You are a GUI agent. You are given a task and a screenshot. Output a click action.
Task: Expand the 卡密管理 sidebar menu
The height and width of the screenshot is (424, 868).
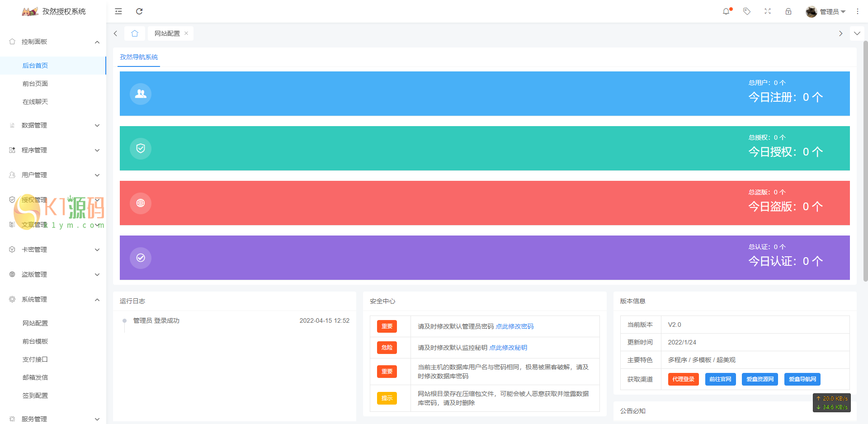(54, 250)
